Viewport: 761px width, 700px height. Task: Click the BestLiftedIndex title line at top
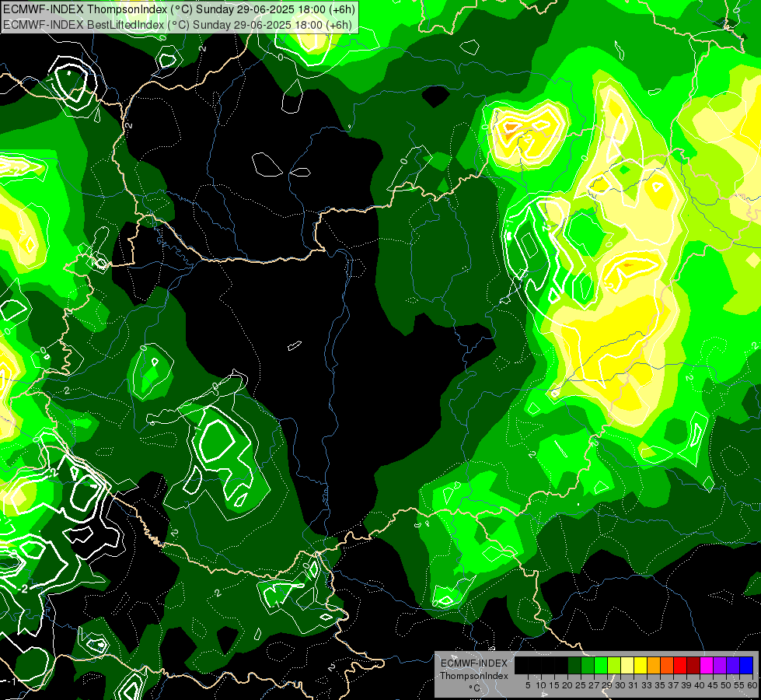pos(178,25)
